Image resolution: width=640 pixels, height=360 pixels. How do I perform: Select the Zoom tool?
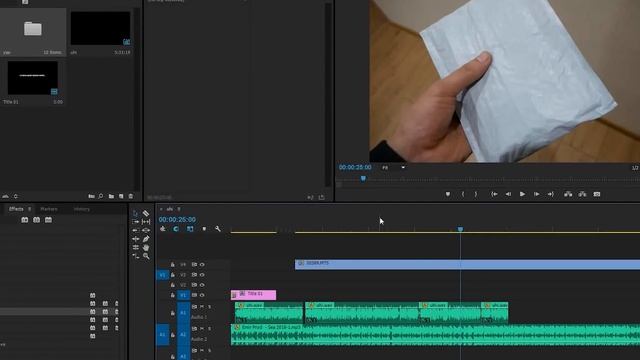(x=146, y=256)
